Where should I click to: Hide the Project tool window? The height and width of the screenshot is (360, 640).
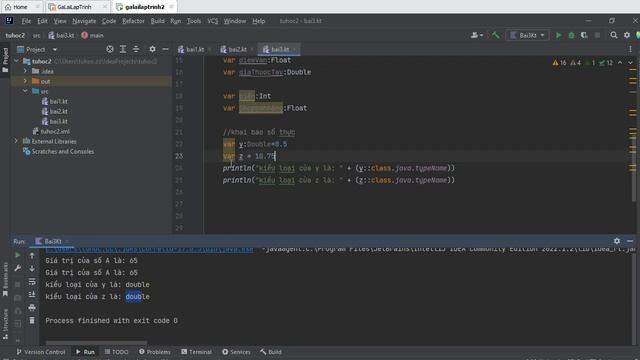(165, 49)
